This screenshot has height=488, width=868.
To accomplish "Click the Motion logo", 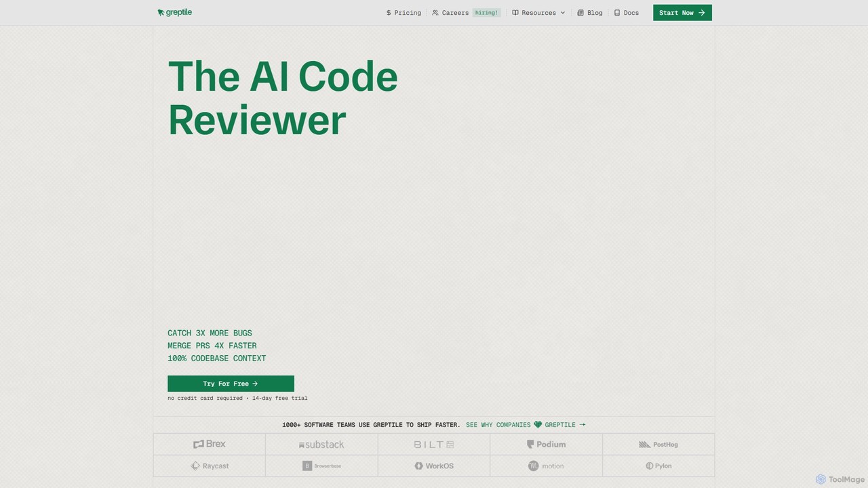I will (546, 466).
